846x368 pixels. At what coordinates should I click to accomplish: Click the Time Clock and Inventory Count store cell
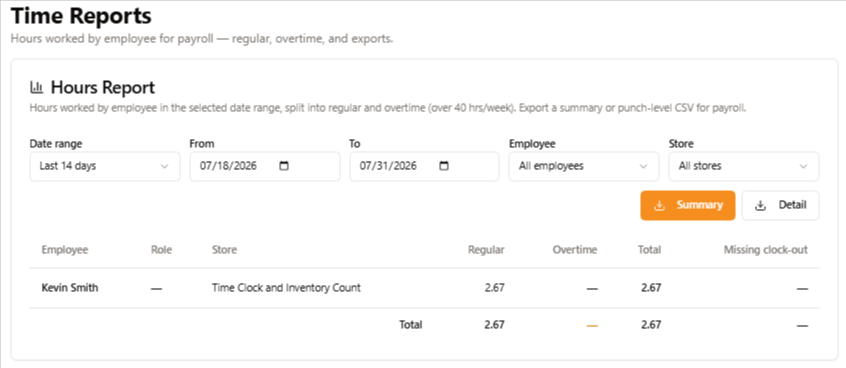pyautogui.click(x=286, y=288)
